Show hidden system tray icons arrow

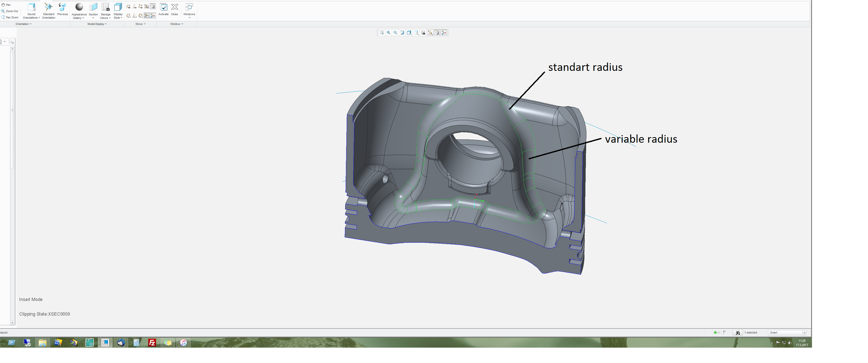click(x=772, y=343)
